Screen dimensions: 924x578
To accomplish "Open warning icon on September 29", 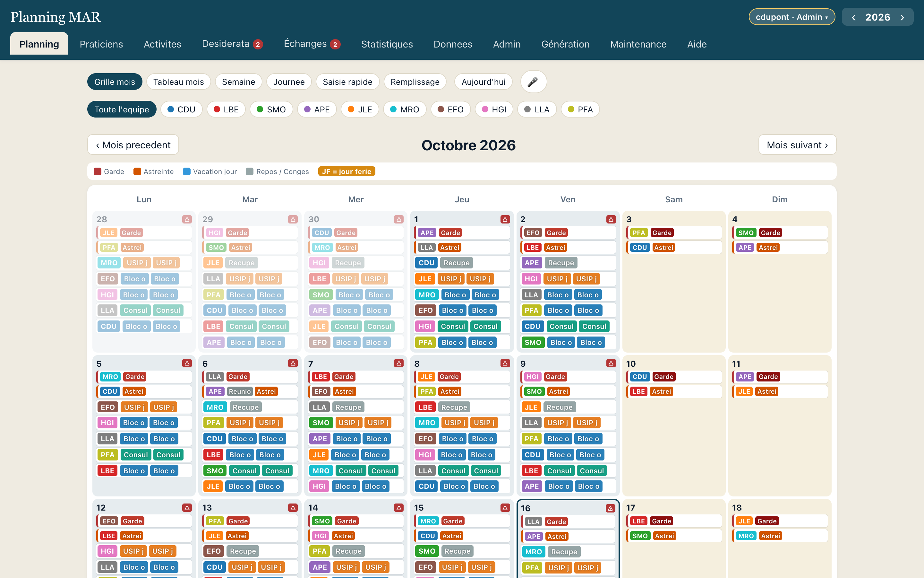I will (293, 219).
